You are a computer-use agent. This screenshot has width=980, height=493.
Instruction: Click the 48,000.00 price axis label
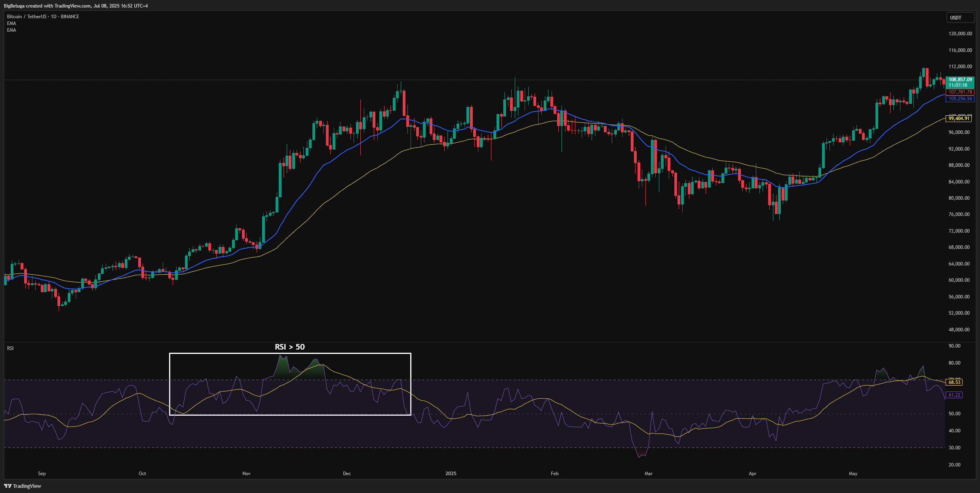pyautogui.click(x=959, y=330)
